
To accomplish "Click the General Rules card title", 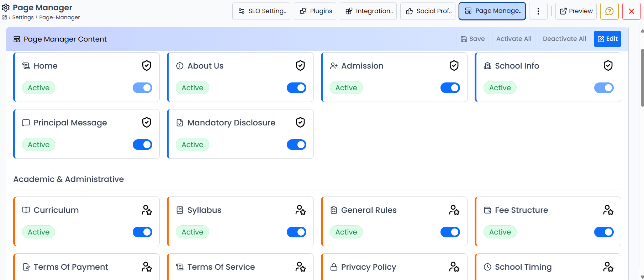I will pos(369,210).
